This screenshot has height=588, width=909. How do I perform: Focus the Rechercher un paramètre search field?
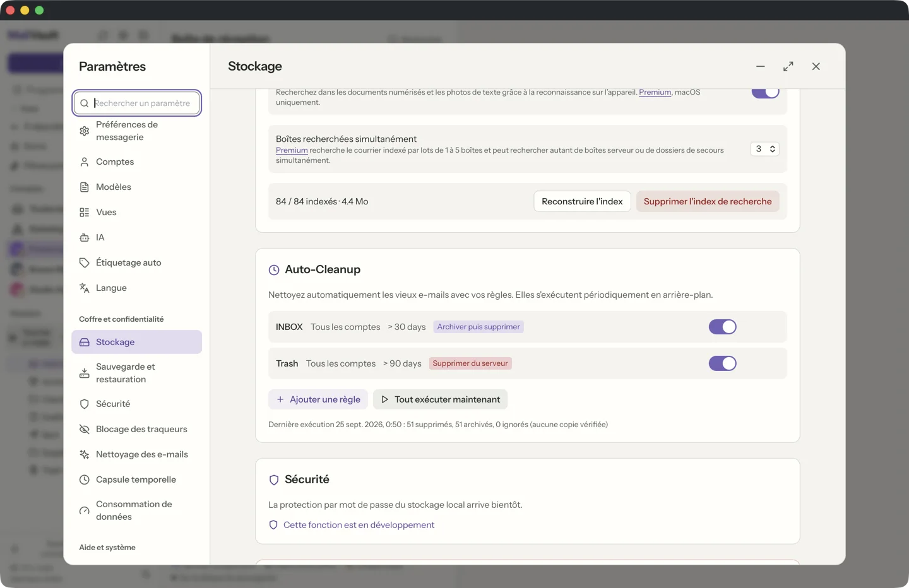137,103
